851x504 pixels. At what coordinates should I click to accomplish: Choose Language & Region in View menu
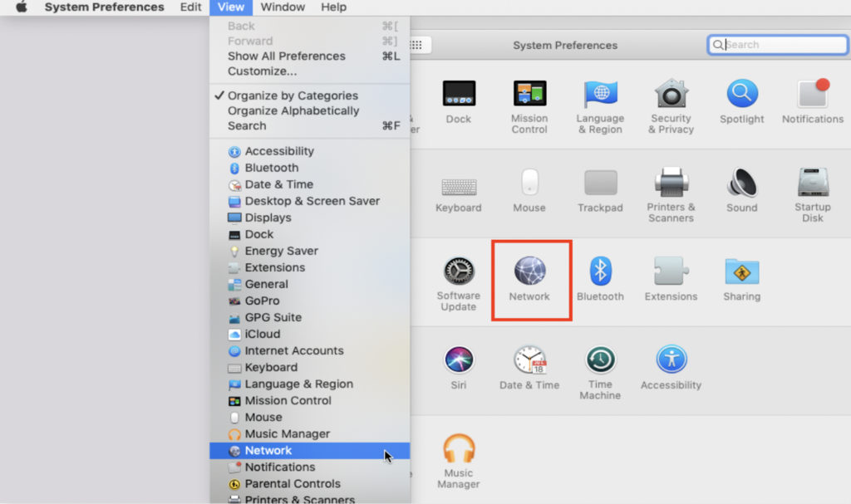(x=310, y=384)
